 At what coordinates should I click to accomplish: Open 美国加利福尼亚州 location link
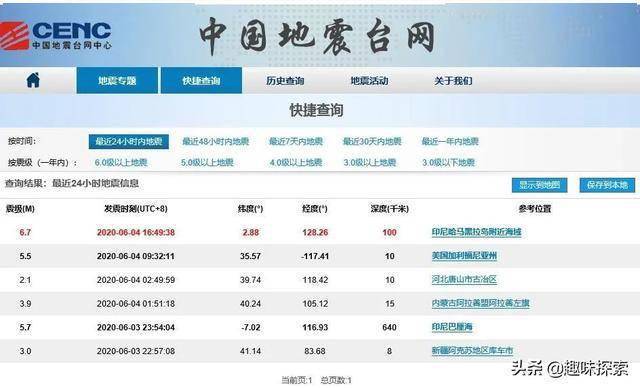tap(464, 256)
